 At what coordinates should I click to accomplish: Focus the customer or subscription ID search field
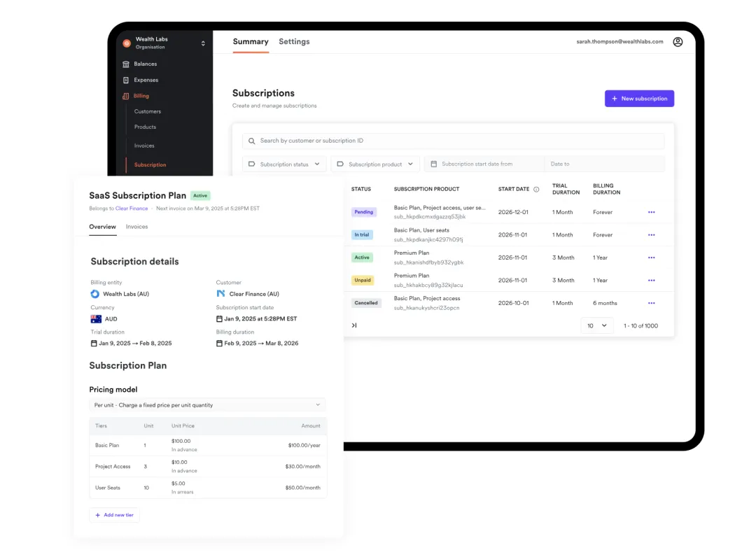pos(453,141)
